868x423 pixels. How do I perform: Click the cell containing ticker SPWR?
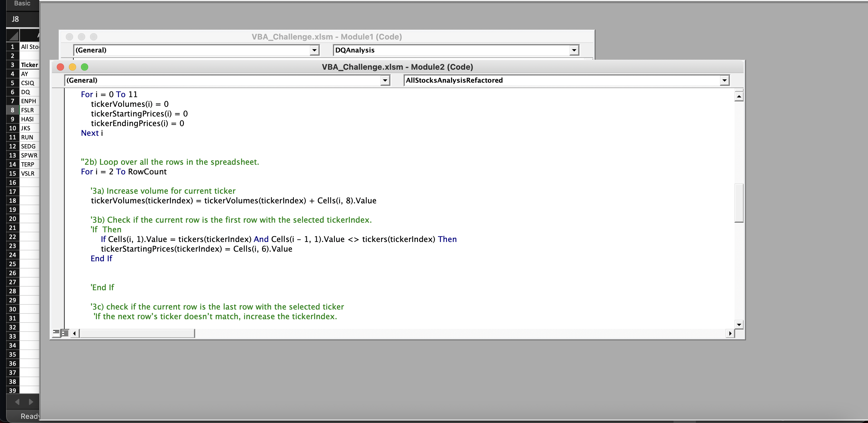pos(29,155)
